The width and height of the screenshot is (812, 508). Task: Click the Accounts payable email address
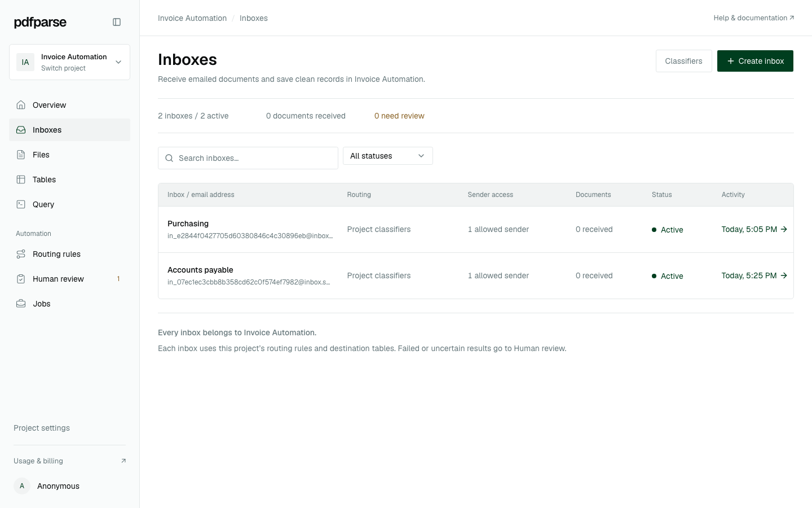(x=249, y=282)
